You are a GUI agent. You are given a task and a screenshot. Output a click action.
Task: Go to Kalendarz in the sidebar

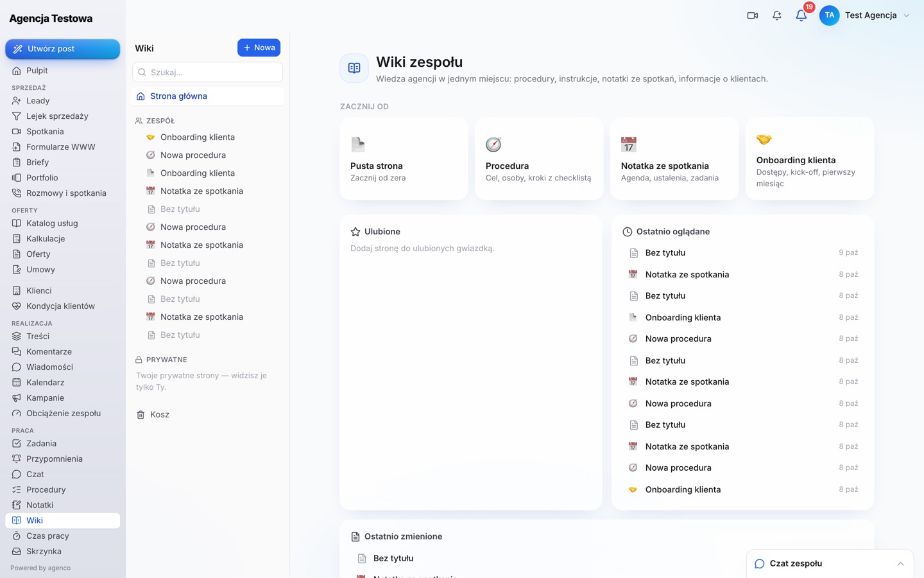tap(63, 383)
